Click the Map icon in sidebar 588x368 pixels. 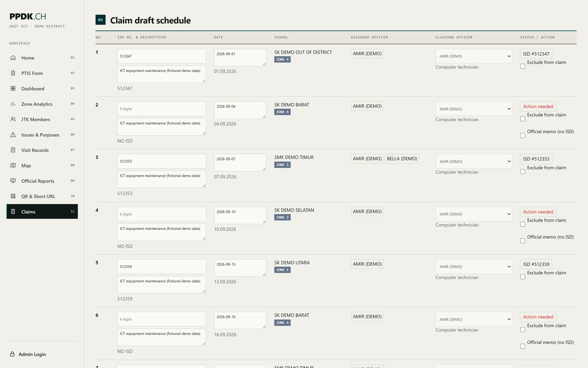(13, 165)
